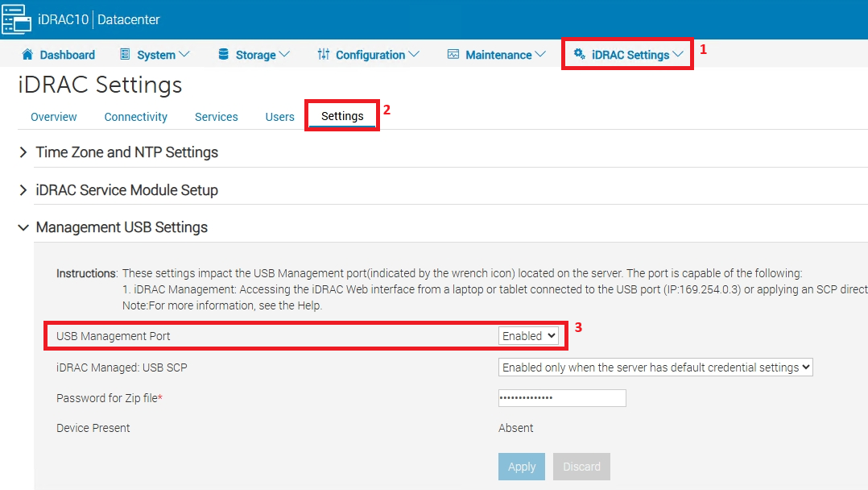This screenshot has height=490, width=868.
Task: Click the 'Instructions' label text
Action: [87, 273]
